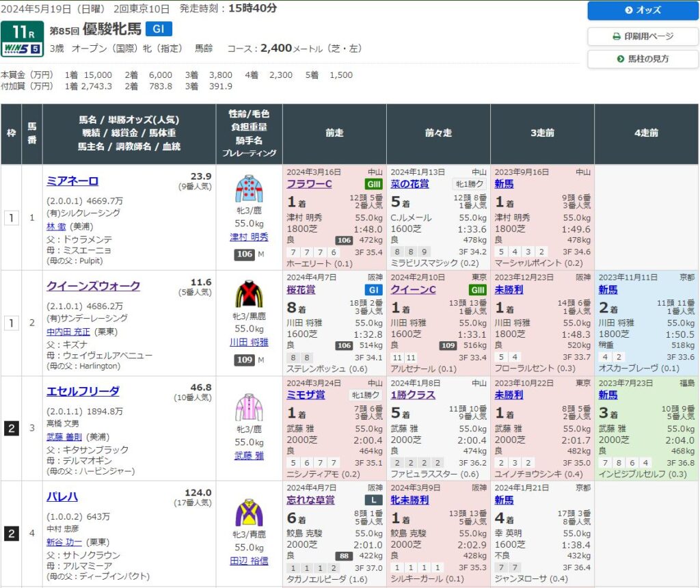
Task: Open the 印刷用ページ print page button
Action: tap(643, 36)
